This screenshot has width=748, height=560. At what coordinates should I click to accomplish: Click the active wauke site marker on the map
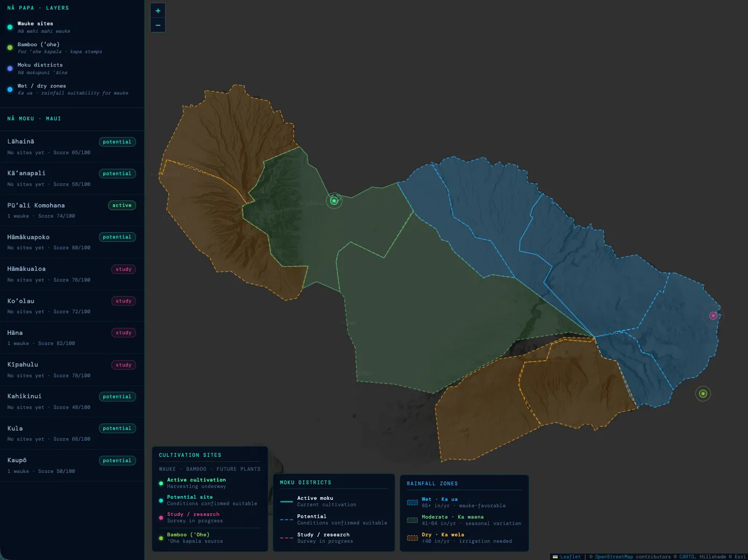[334, 200]
